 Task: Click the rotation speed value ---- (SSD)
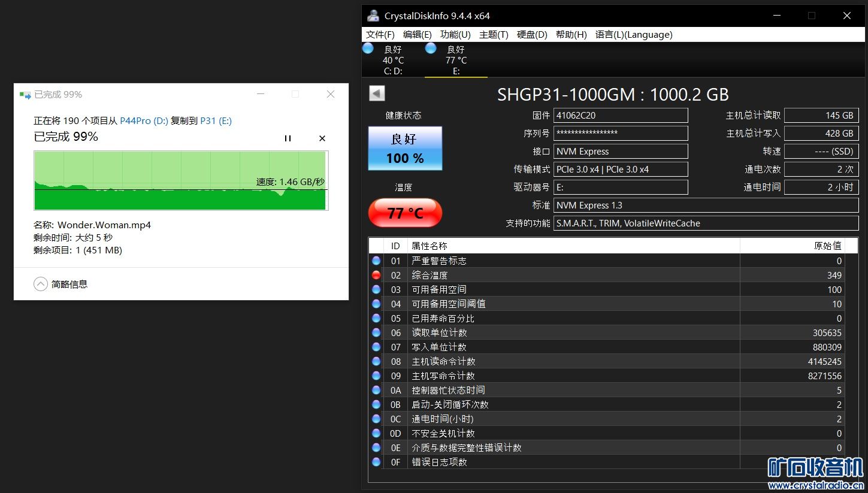tap(821, 152)
